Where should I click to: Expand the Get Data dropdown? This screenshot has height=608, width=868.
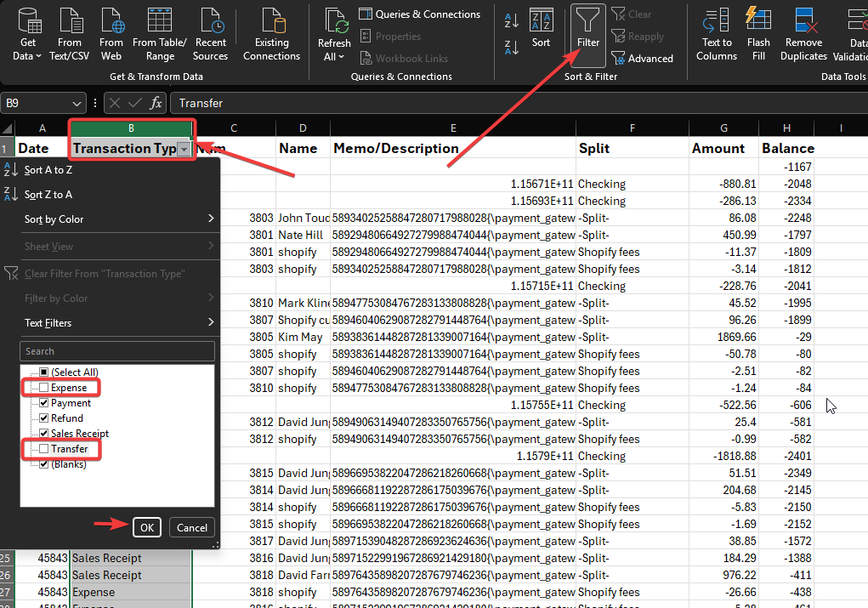coord(28,56)
